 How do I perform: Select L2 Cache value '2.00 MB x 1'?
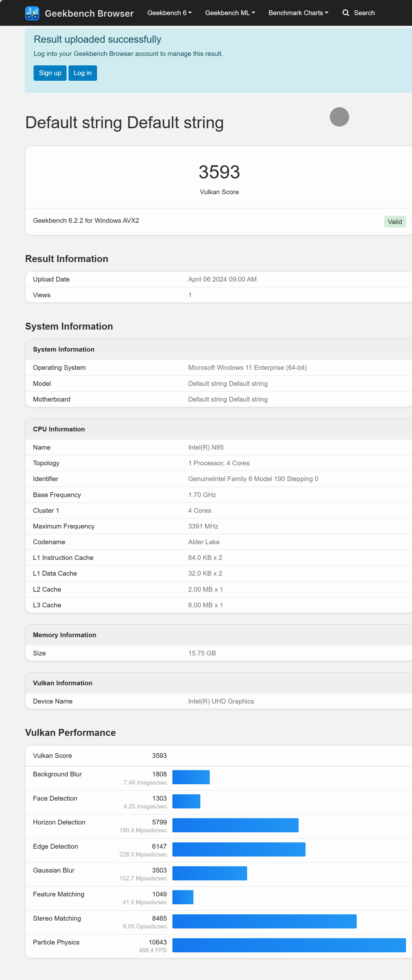click(x=206, y=589)
